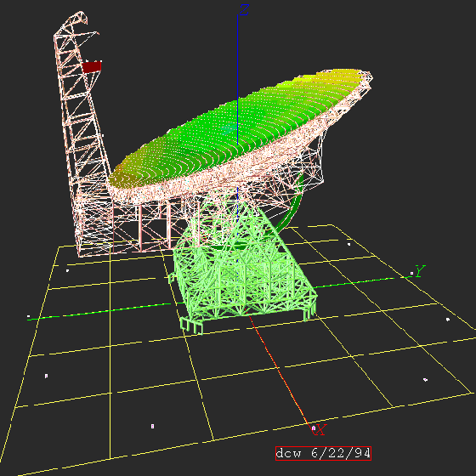
Task: Select the dark red receiver box on tower
Action: tap(92, 67)
